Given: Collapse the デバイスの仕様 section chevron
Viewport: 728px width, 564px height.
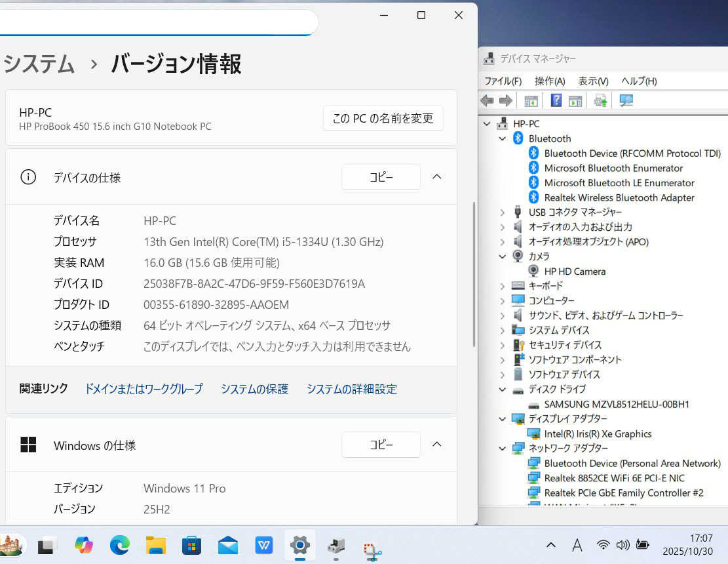Looking at the screenshot, I should (x=437, y=177).
